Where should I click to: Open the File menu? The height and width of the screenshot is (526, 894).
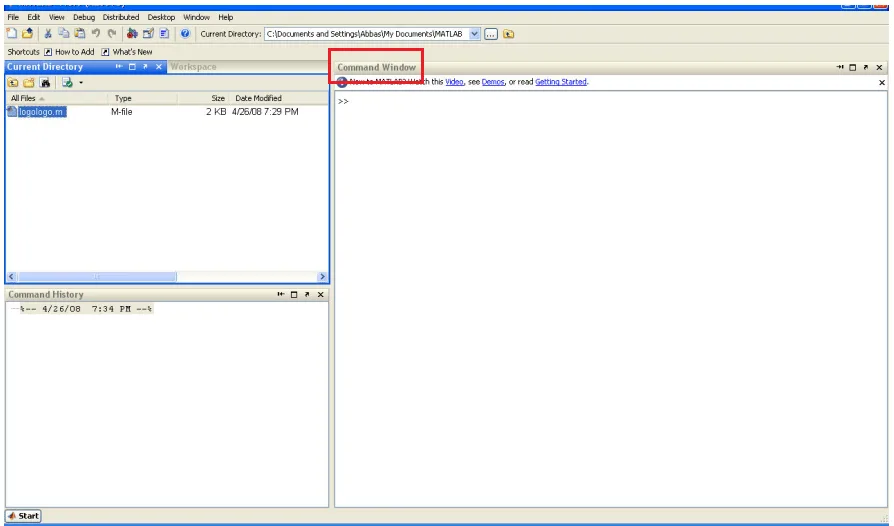pos(13,17)
